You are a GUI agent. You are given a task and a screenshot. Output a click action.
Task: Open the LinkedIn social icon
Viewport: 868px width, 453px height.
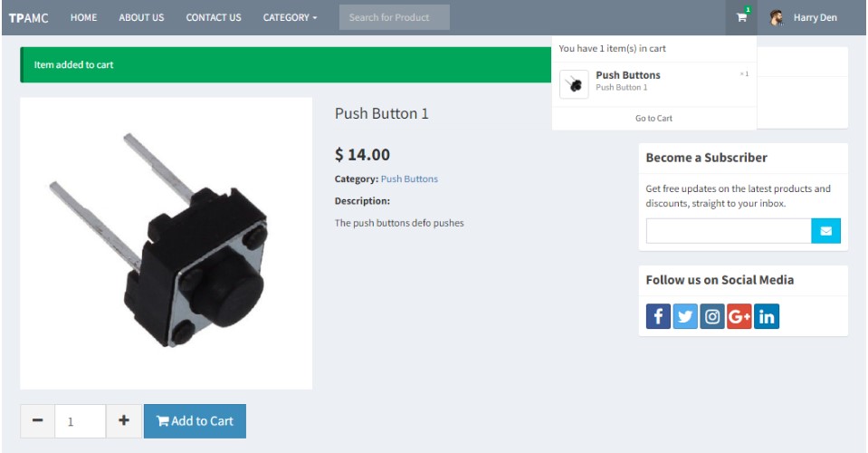767,316
